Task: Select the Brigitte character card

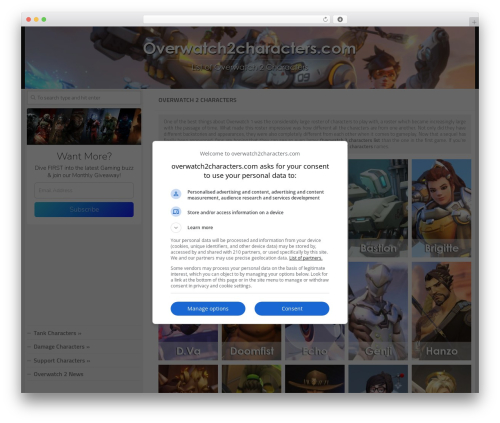Action: 441,208
